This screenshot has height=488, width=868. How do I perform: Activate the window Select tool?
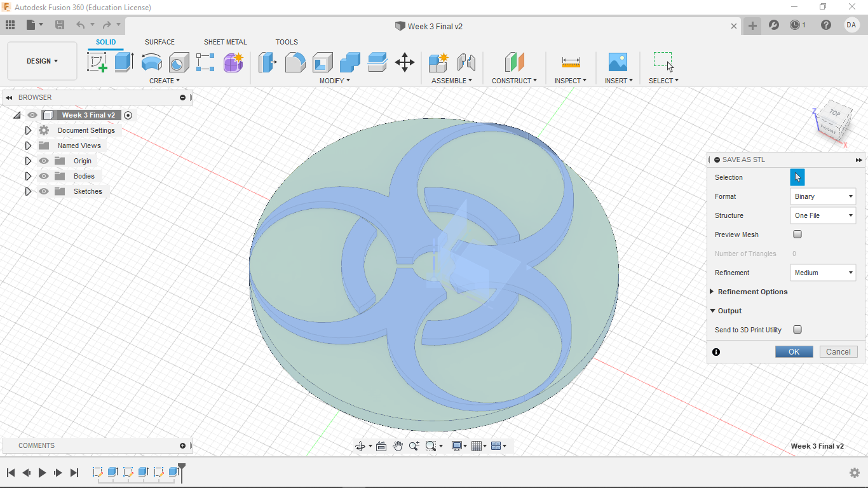coord(663,62)
